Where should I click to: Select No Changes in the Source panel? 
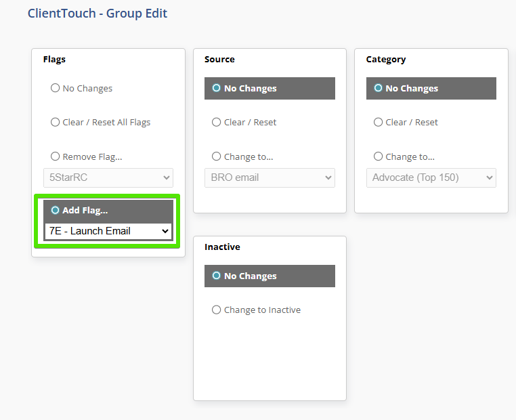coord(217,88)
